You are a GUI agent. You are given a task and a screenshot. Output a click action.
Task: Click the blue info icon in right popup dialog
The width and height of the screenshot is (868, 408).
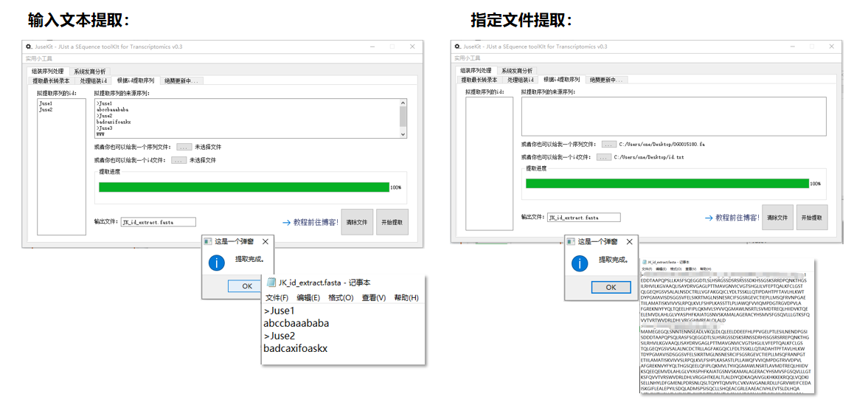tap(580, 262)
